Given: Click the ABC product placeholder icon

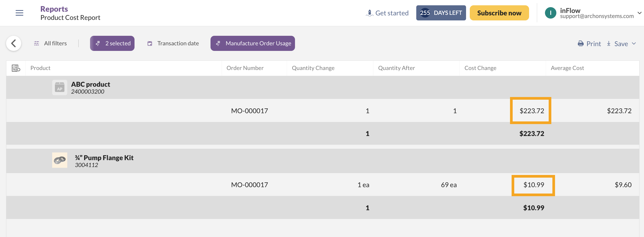Looking at the screenshot, I should click(60, 87).
